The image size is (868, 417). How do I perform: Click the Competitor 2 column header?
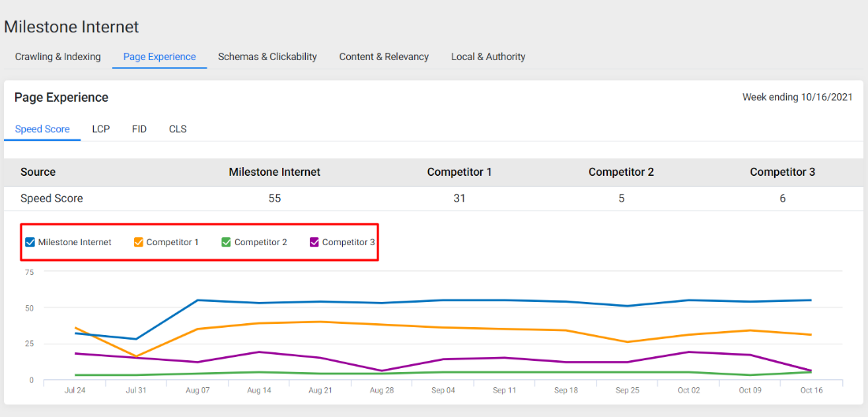coord(621,172)
